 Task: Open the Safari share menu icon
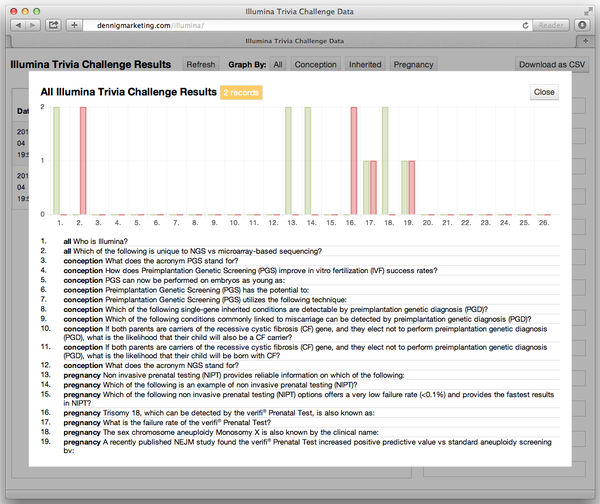pyautogui.click(x=54, y=23)
